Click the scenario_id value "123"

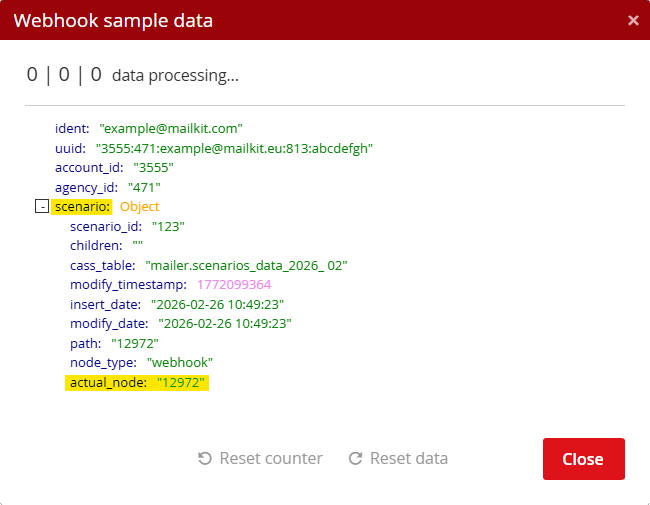[168, 226]
